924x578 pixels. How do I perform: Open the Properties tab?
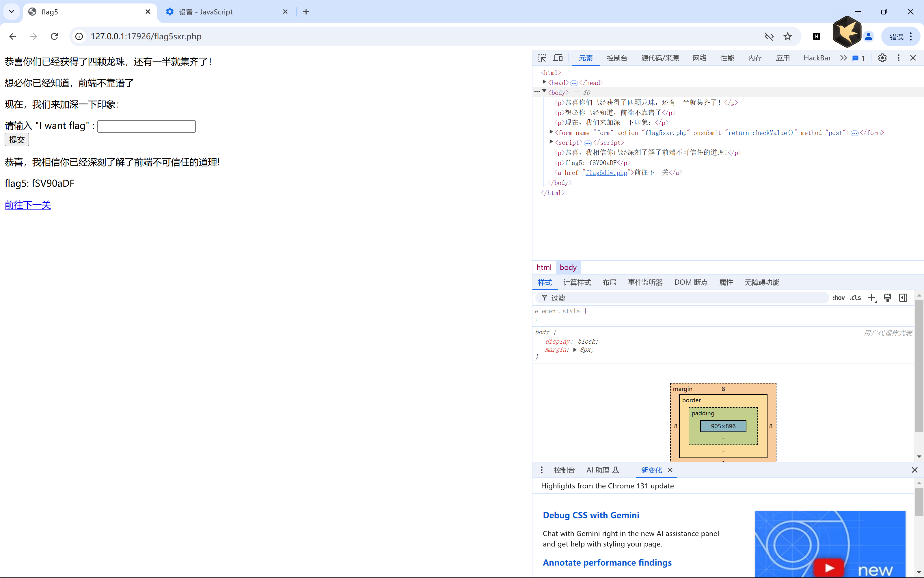[726, 283]
